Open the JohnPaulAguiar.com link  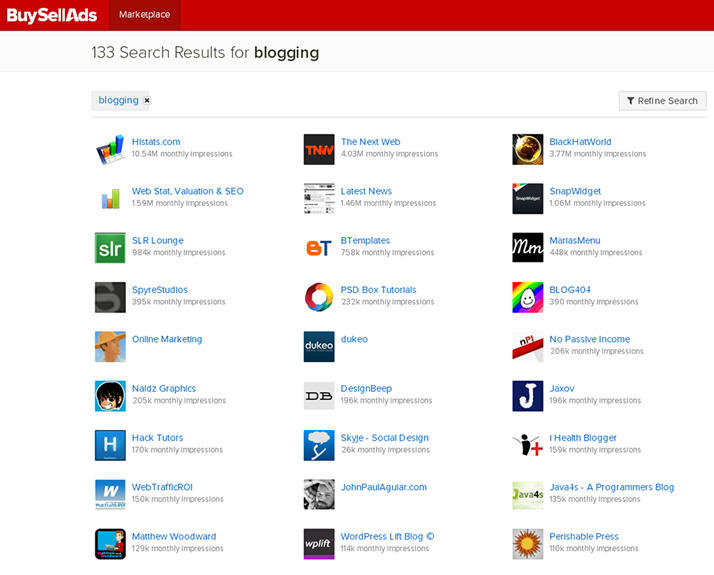click(x=383, y=487)
